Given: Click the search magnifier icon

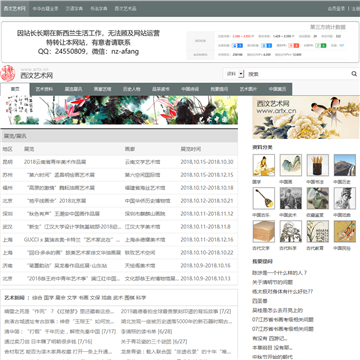Looking at the screenshot, I should coord(354,74).
